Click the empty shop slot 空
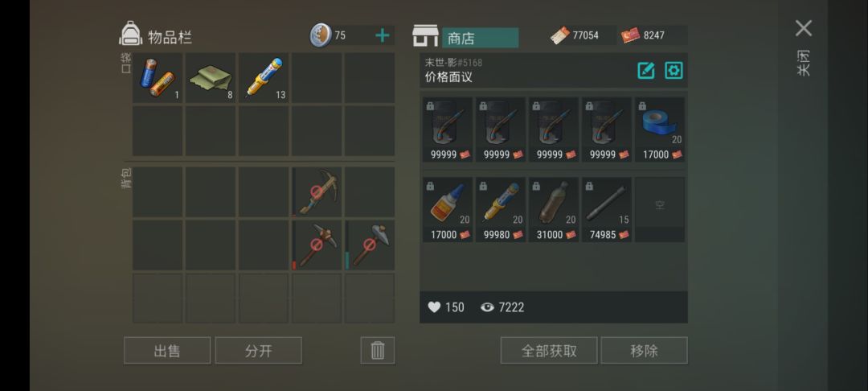The width and height of the screenshot is (868, 391). [660, 209]
